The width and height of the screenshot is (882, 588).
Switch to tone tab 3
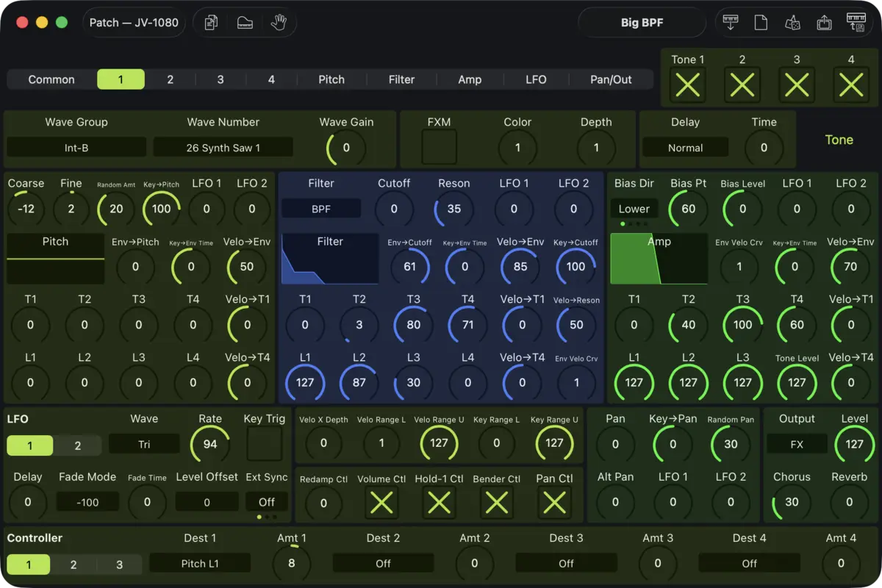tap(220, 79)
